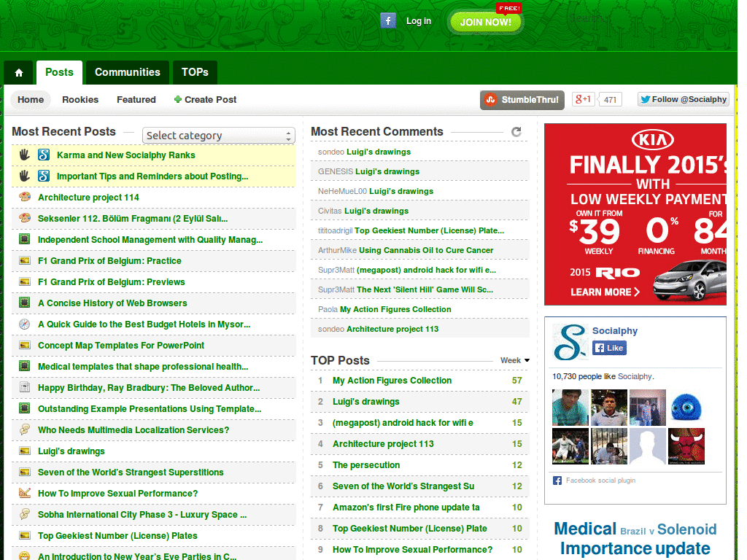Image resolution: width=747 pixels, height=560 pixels.
Task: Refresh the Most Recent Comments list
Action: [x=516, y=132]
